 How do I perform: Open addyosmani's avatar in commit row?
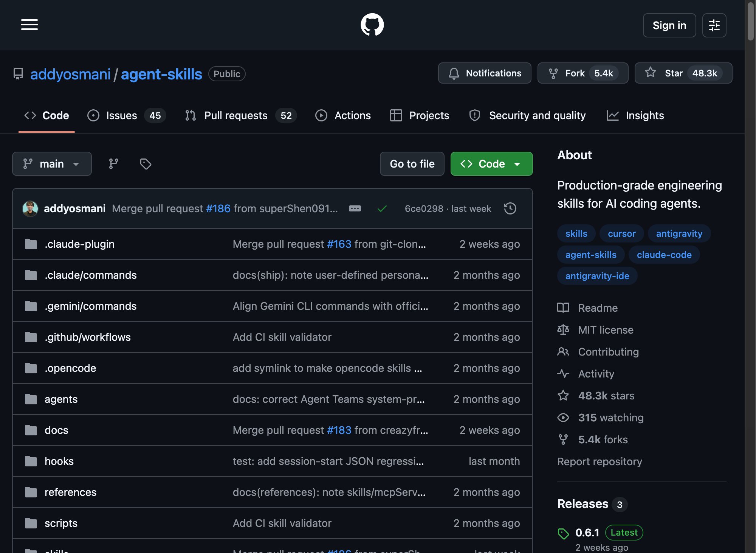(x=30, y=208)
